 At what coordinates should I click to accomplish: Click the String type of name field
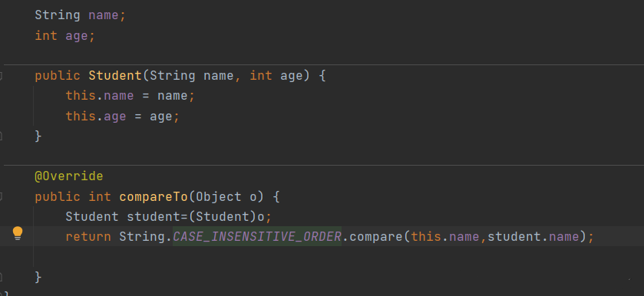click(x=58, y=15)
